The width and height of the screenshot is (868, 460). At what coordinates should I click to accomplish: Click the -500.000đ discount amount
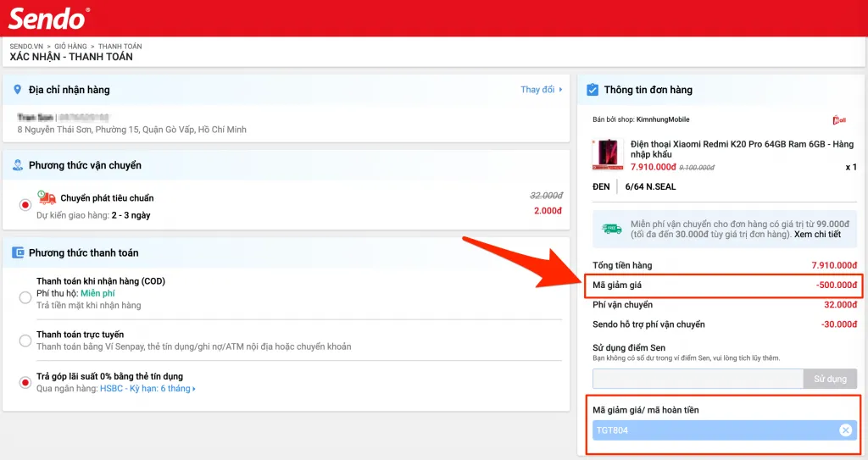pyautogui.click(x=836, y=285)
